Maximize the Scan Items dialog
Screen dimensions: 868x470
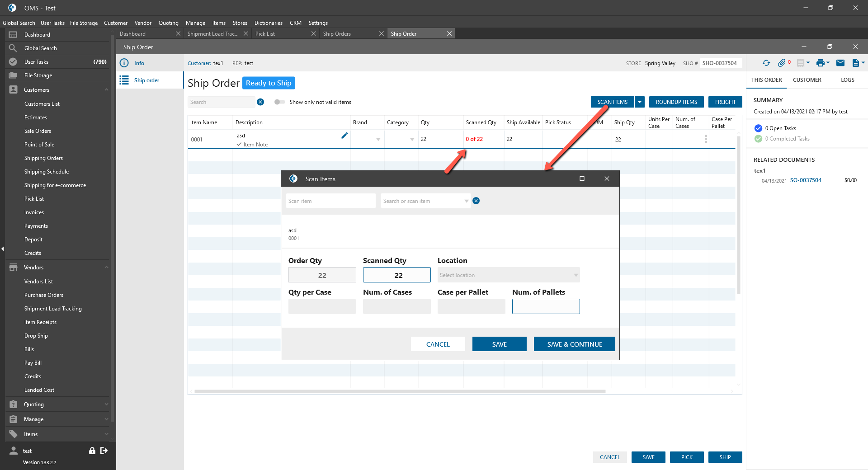(x=582, y=179)
